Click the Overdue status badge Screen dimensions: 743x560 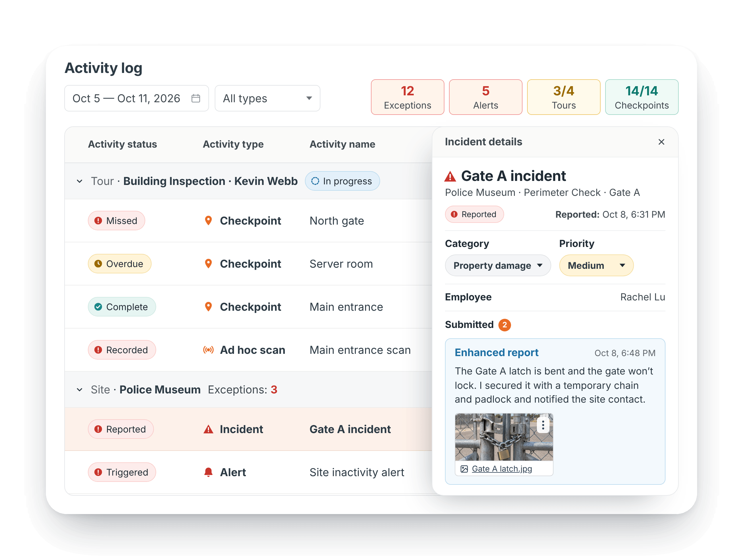120,264
